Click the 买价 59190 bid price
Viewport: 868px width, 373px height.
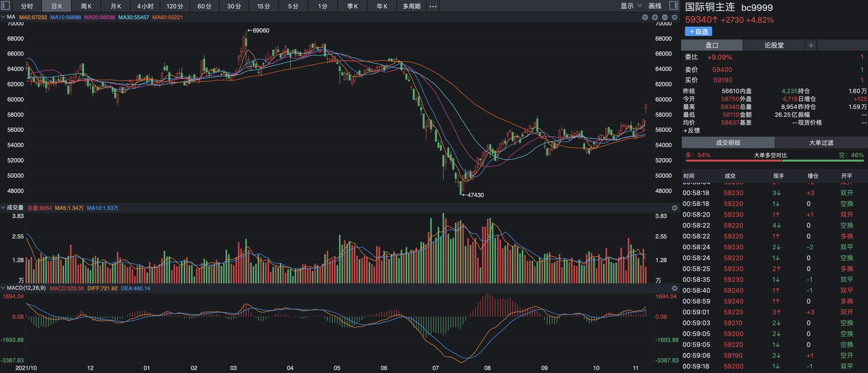723,80
